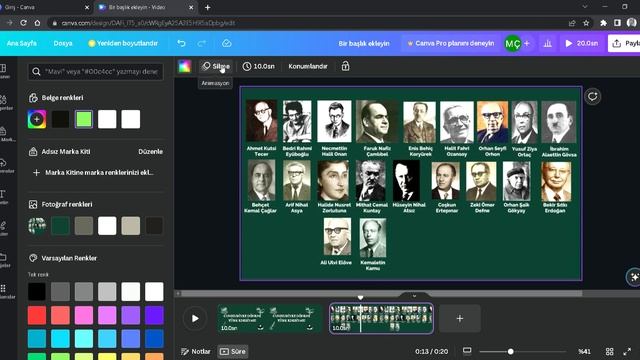The image size is (640, 360).
Task: Select the green document color swatch
Action: tap(84, 119)
